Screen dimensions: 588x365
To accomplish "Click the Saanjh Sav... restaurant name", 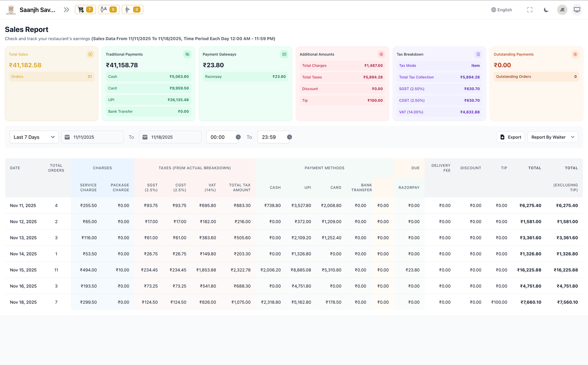I will 37,10.
